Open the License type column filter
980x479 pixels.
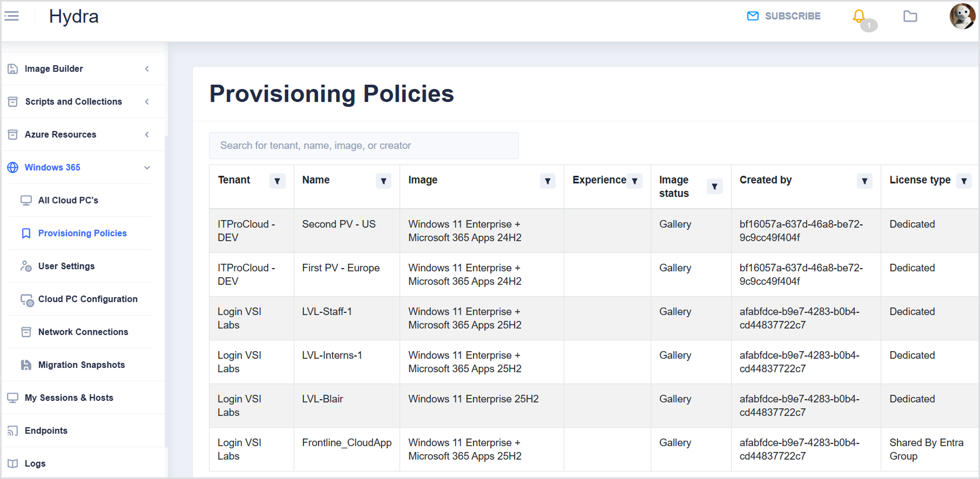click(964, 181)
